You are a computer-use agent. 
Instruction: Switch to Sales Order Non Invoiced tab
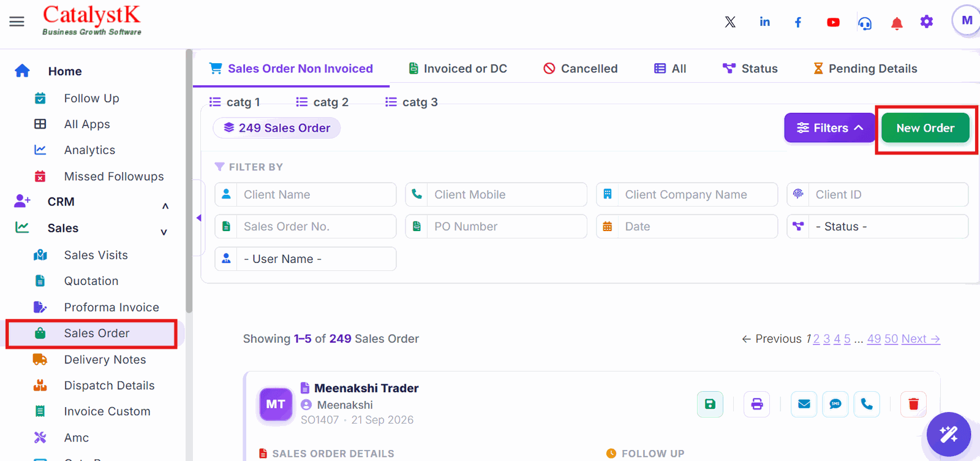coord(291,69)
